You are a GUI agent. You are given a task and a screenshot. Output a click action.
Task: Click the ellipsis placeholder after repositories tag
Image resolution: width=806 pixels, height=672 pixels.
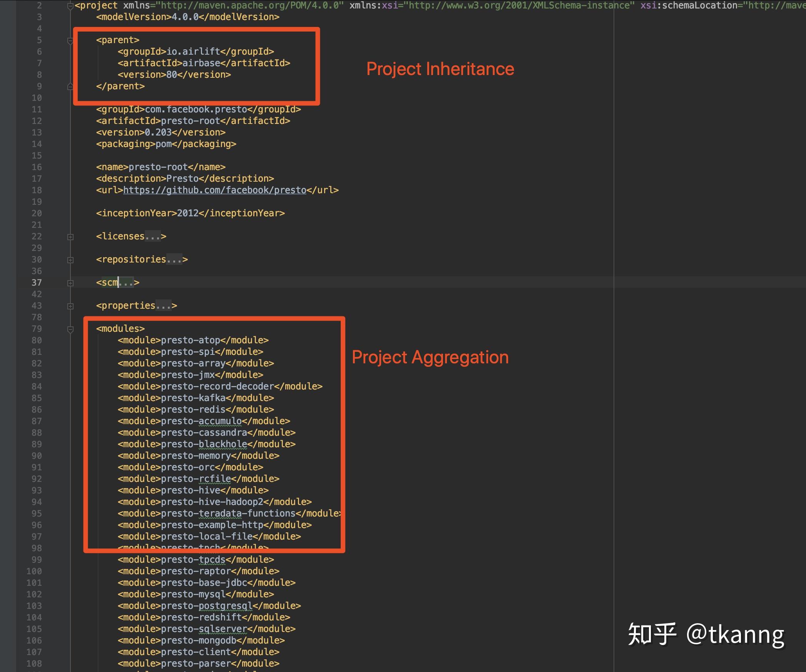pos(174,259)
